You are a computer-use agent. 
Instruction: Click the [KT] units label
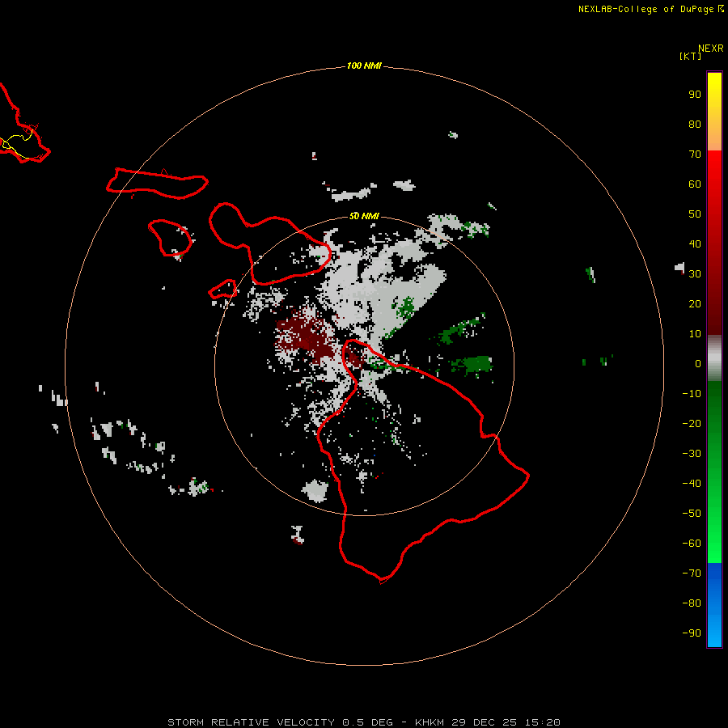(690, 56)
